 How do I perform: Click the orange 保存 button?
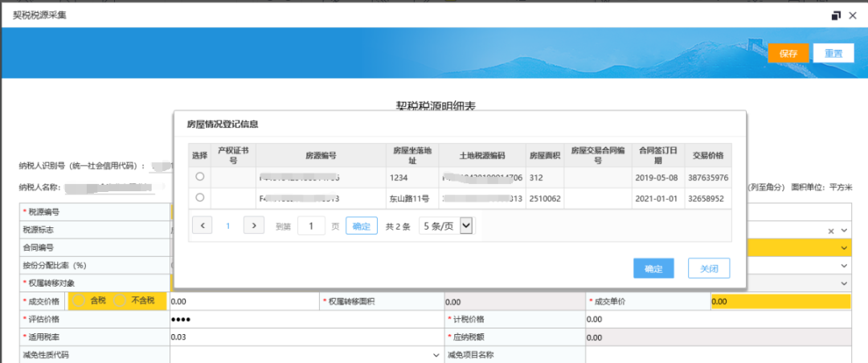pyautogui.click(x=788, y=53)
